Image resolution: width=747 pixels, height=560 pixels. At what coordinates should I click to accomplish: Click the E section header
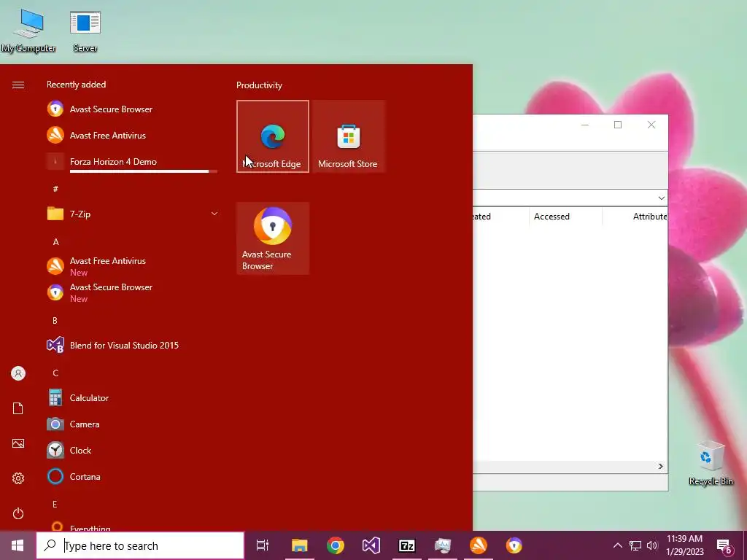pos(55,505)
